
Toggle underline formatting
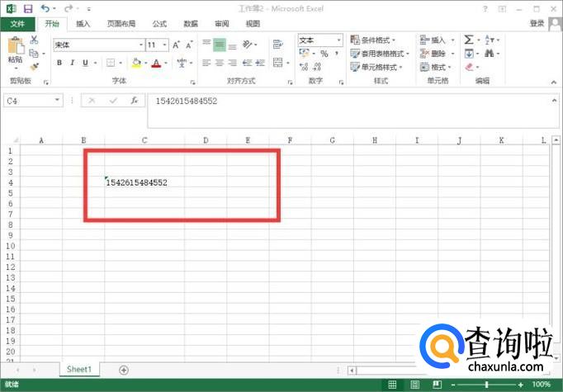(86, 63)
